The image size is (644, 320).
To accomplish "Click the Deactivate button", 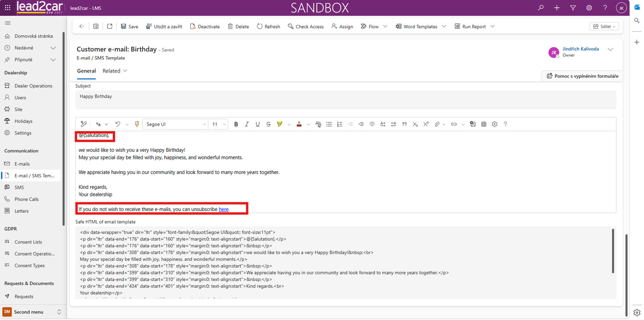I will [x=205, y=26].
